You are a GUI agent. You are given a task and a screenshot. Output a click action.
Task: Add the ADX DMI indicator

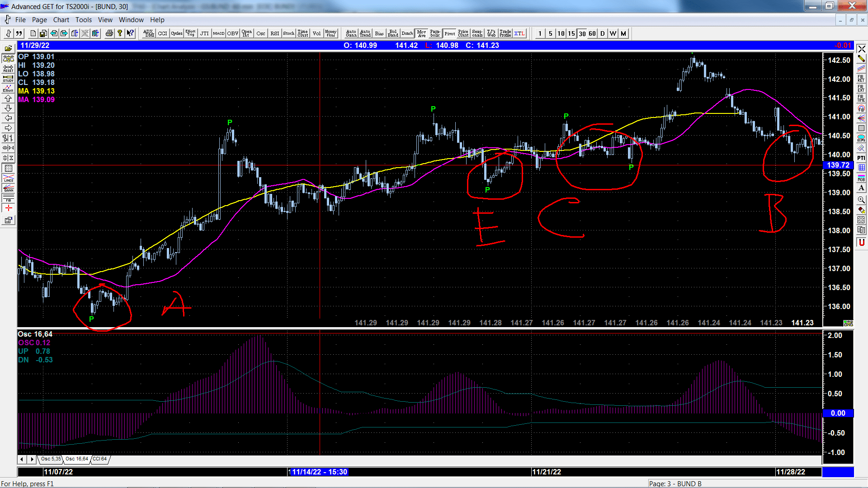tap(149, 33)
